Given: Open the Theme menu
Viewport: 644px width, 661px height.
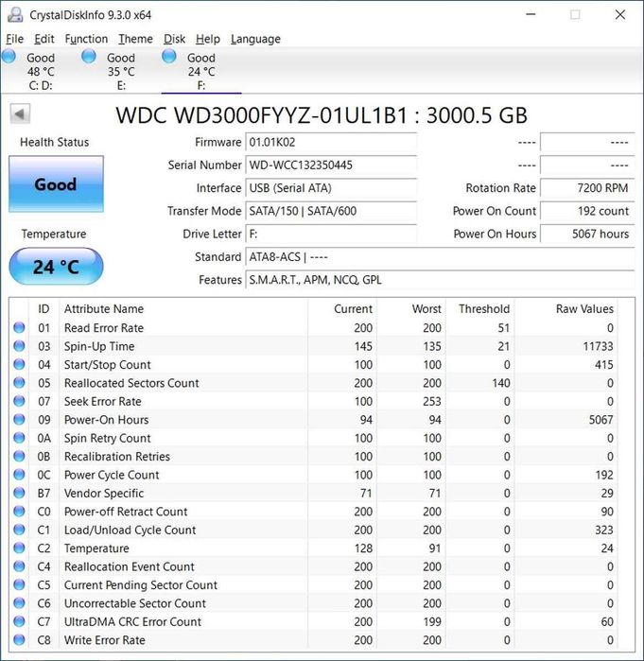Looking at the screenshot, I should [135, 39].
